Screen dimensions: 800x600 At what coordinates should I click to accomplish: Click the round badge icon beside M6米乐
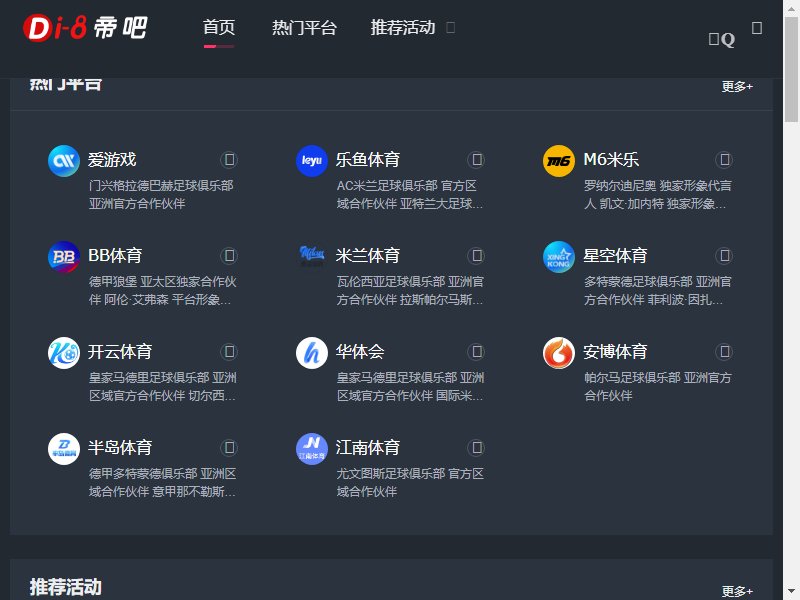(x=724, y=160)
